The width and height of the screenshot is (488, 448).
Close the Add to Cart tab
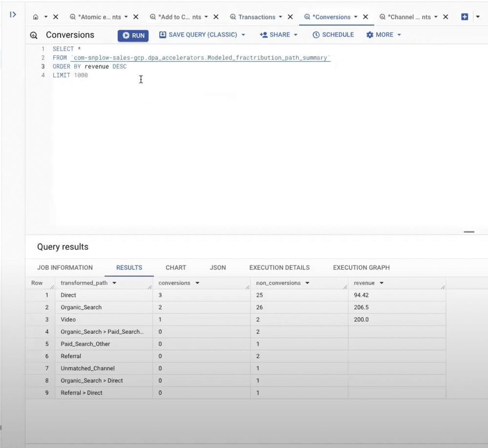click(216, 17)
